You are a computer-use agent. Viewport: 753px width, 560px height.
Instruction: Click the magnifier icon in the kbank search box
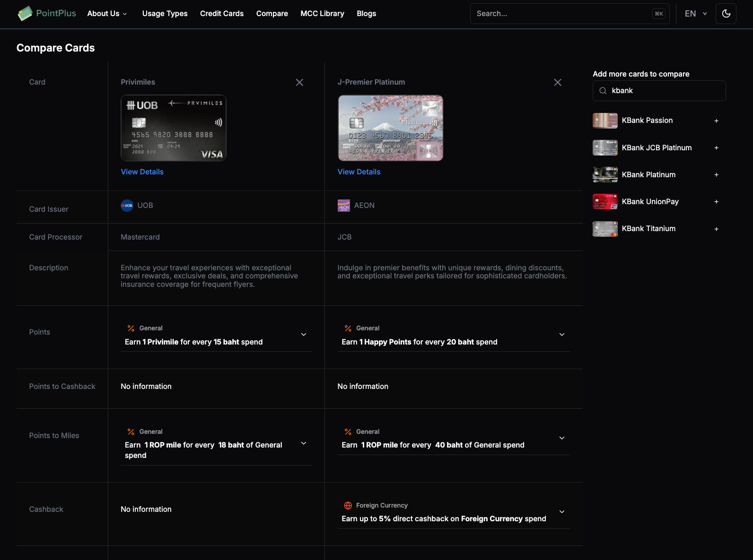(603, 91)
